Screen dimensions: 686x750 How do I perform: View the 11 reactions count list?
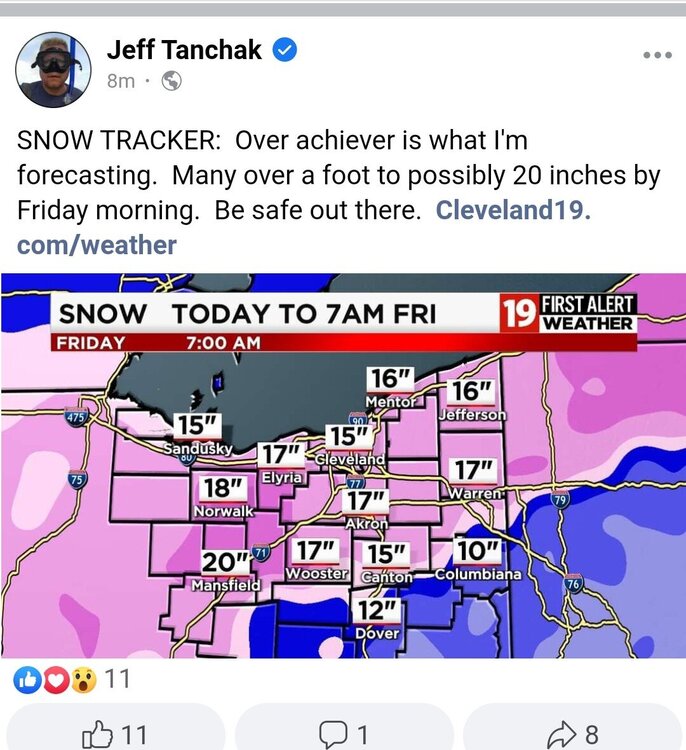click(x=117, y=679)
